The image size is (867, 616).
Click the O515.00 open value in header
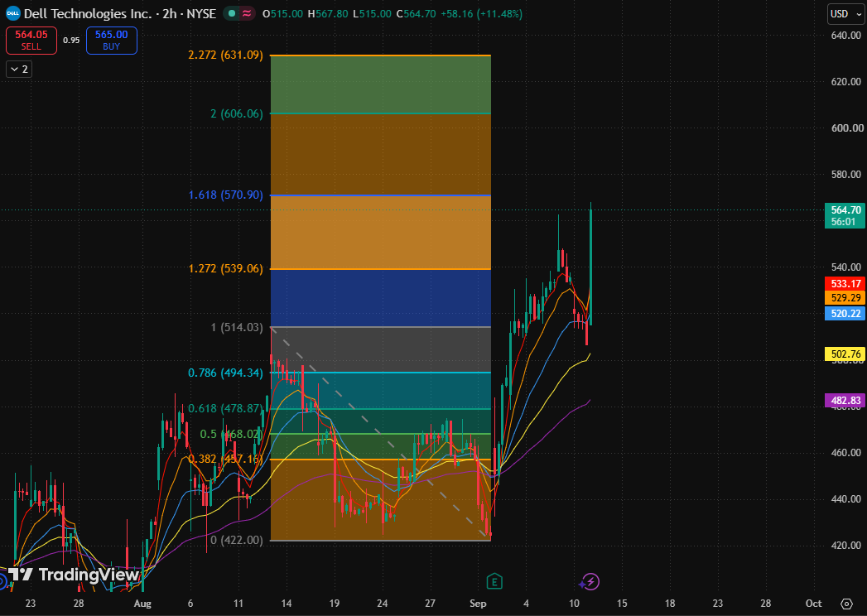click(282, 14)
